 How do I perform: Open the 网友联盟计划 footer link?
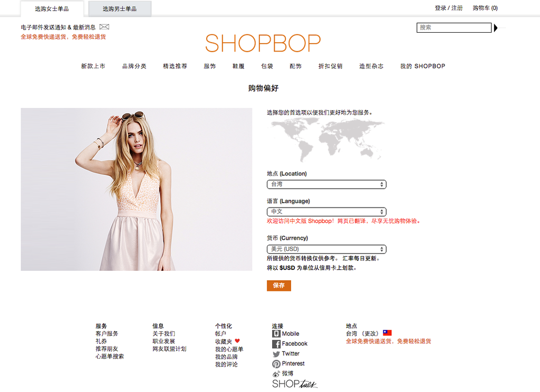pos(169,349)
